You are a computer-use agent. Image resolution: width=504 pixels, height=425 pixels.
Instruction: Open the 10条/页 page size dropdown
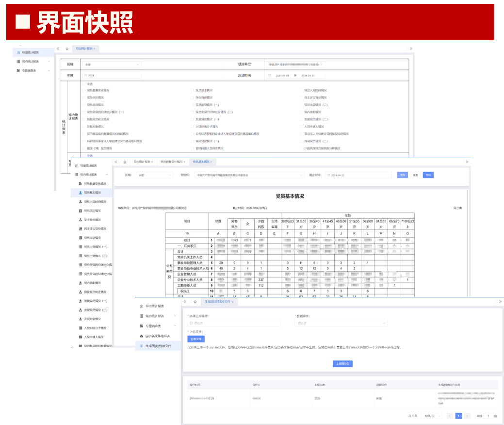pyautogui.click(x=431, y=416)
